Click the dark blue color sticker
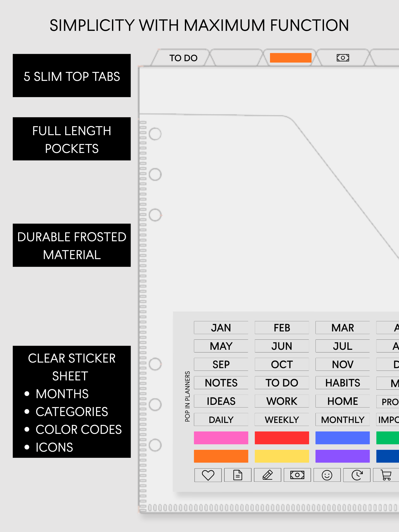Viewport: 399px width, 532px height. [x=388, y=456]
